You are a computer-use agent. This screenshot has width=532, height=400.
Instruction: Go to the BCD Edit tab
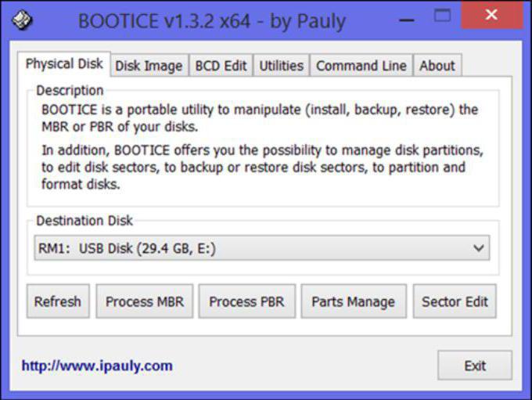(x=221, y=66)
